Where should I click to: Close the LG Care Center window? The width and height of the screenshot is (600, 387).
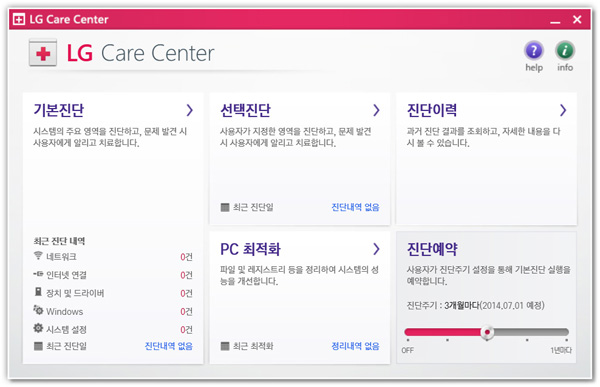tap(577, 19)
